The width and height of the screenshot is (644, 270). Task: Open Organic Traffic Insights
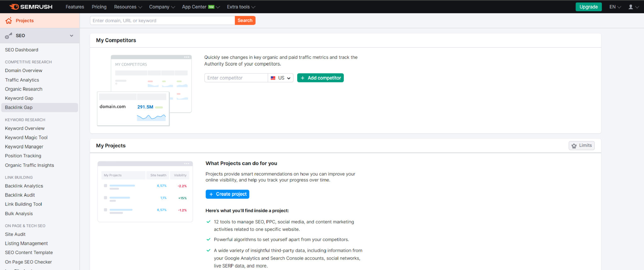pyautogui.click(x=30, y=165)
